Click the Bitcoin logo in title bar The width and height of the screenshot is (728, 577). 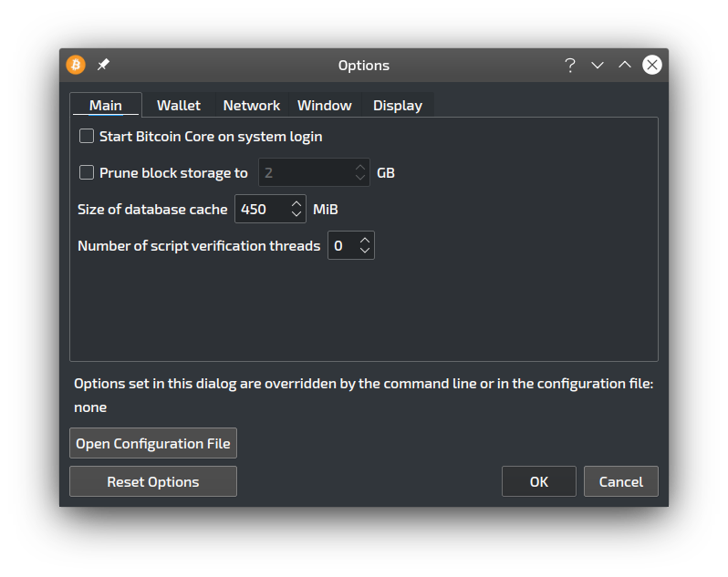76,65
